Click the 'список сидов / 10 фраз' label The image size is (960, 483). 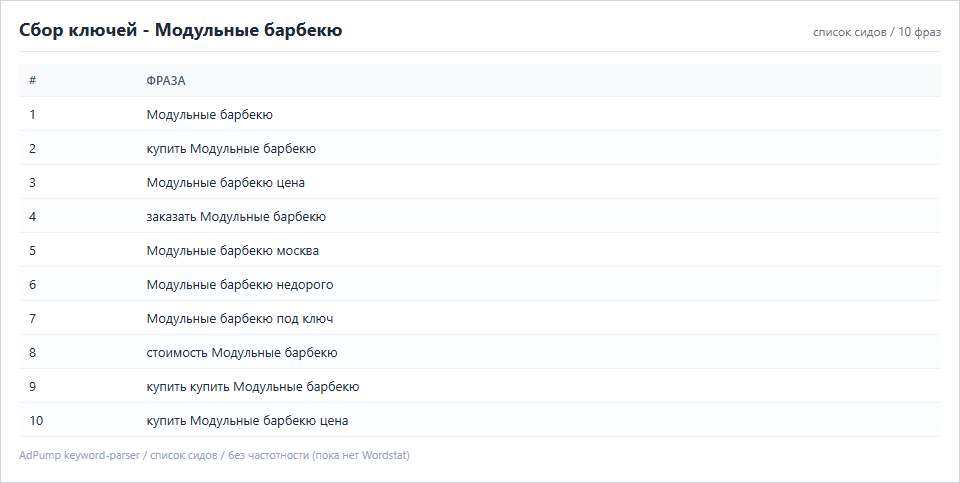877,32
